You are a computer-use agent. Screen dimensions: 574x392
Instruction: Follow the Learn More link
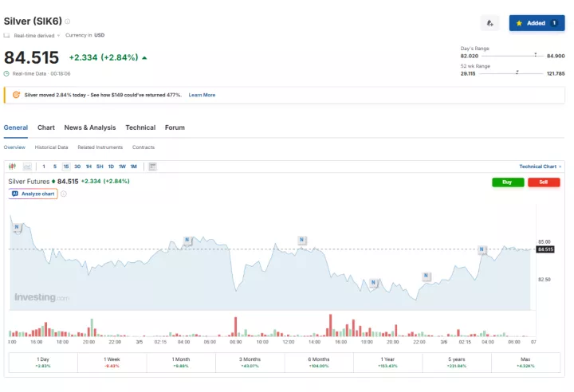(x=202, y=95)
